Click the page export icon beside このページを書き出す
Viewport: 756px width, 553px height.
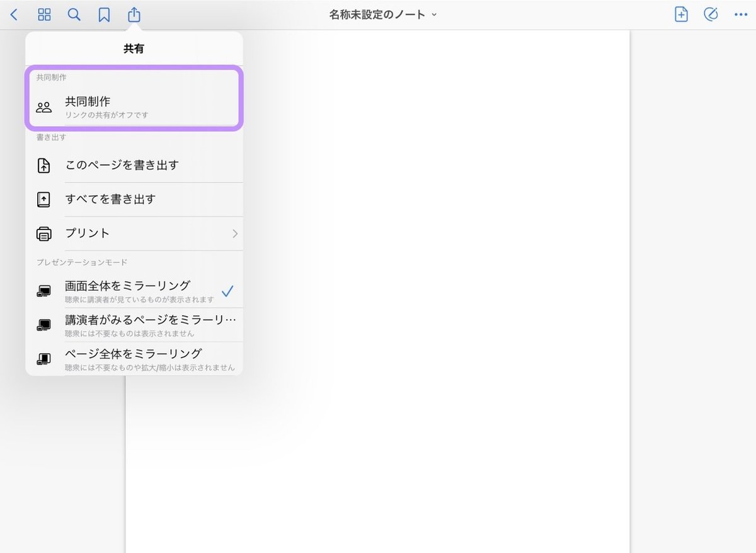43,165
